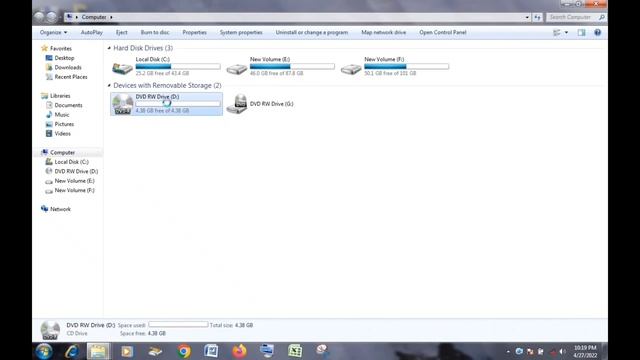Open view options dropdown arrow

(566, 32)
